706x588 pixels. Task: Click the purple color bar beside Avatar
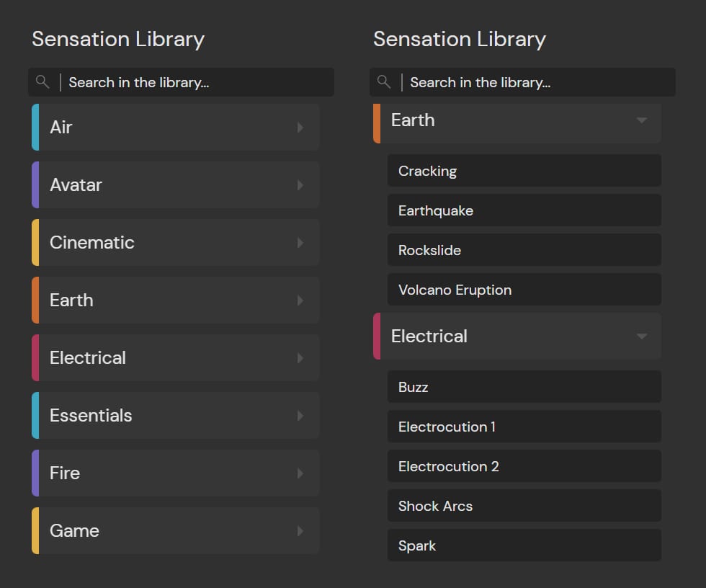tap(35, 184)
